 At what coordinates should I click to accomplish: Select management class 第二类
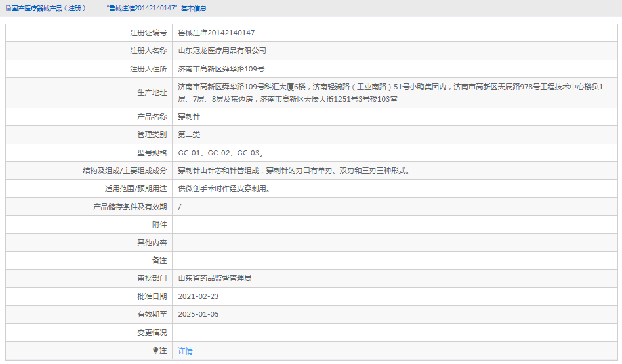click(189, 135)
